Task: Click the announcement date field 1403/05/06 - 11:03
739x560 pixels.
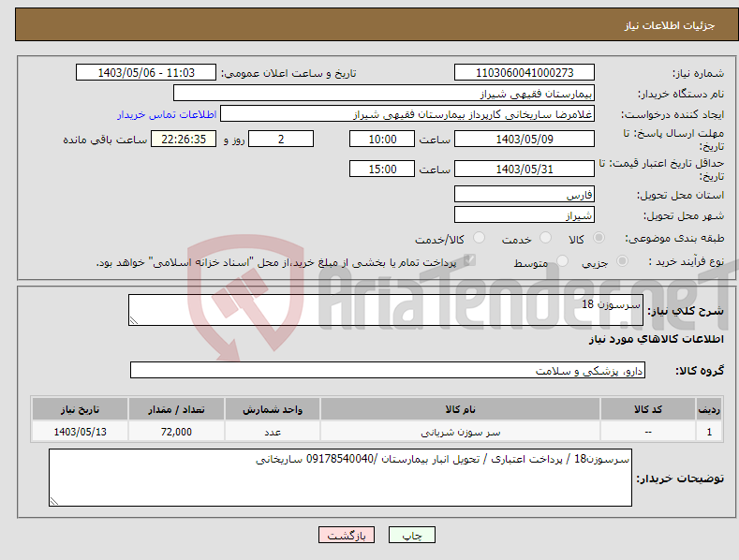Action: pyautogui.click(x=145, y=73)
